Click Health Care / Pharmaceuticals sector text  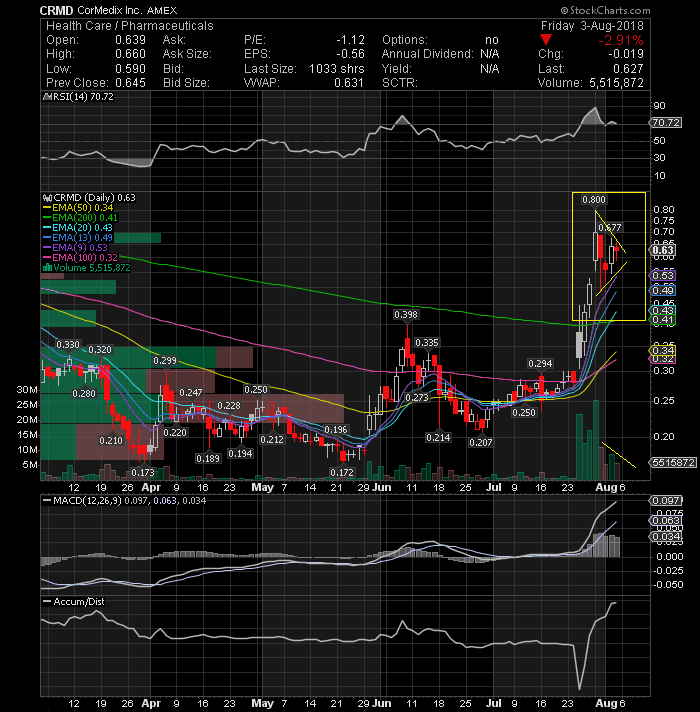[130, 26]
